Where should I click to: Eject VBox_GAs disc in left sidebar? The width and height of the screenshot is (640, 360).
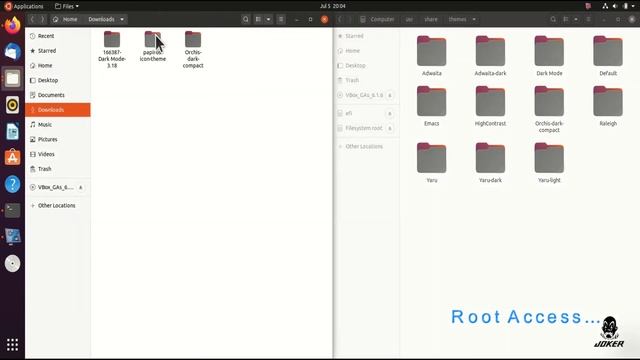[80, 187]
